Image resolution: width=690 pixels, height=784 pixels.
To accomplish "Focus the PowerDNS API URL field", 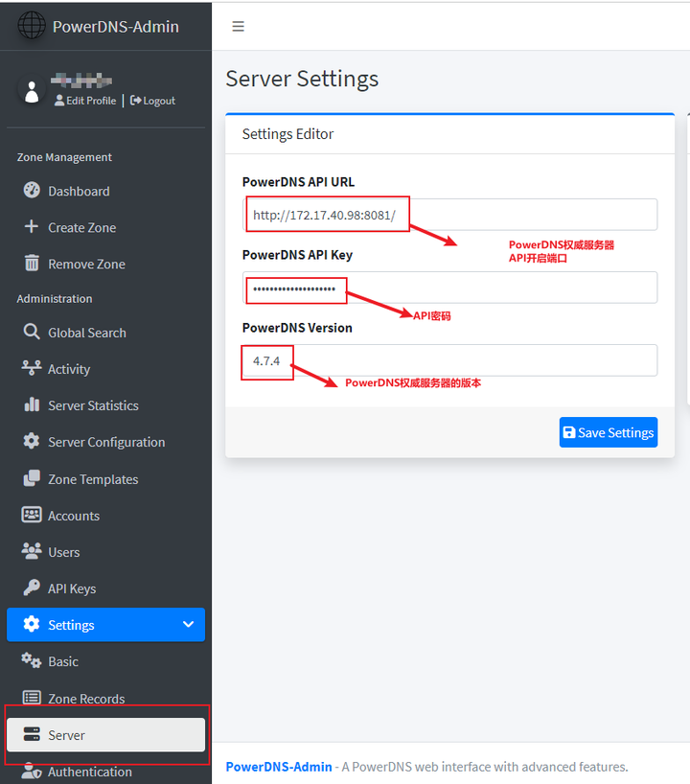I will click(449, 215).
